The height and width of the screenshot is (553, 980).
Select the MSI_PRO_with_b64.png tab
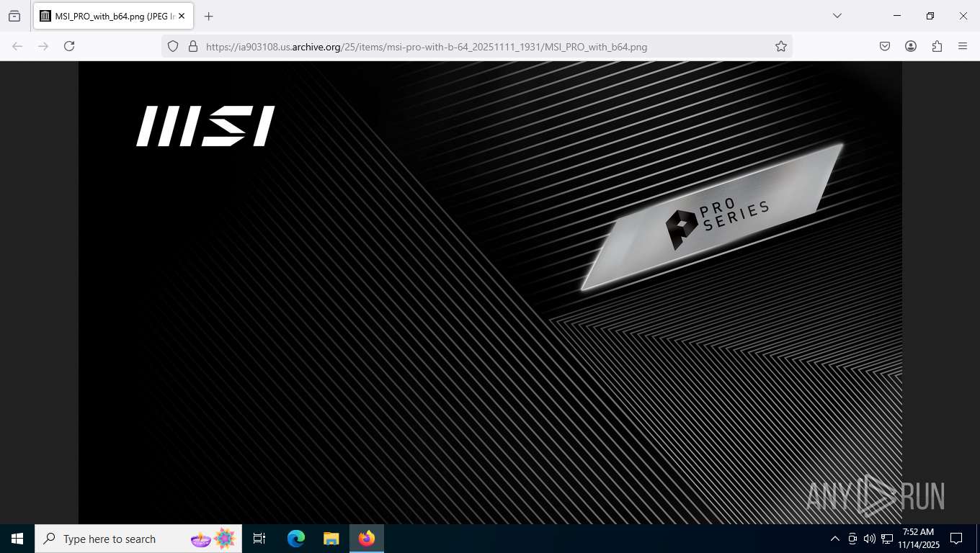pos(112,16)
